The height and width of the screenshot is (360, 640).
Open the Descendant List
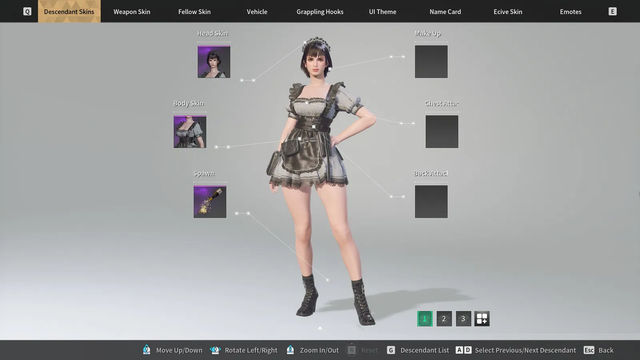424,350
